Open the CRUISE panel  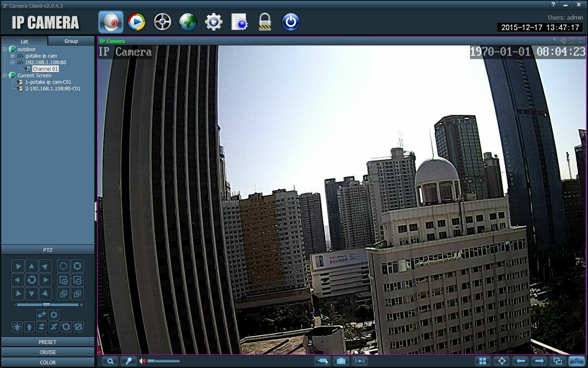tap(48, 352)
